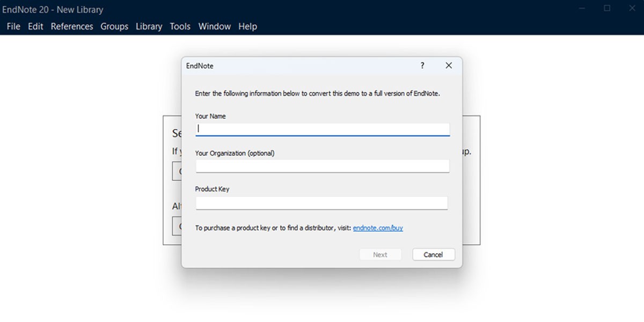644x322 pixels.
Task: Click the Next button
Action: coord(380,254)
